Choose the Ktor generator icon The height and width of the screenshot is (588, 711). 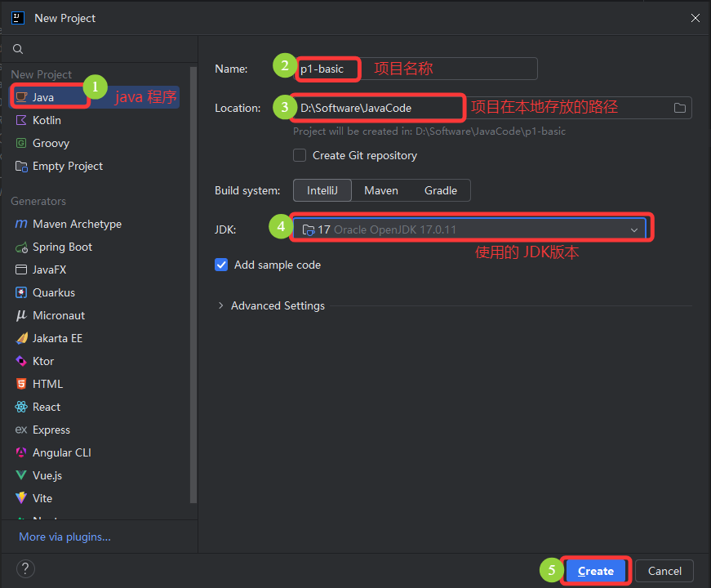coord(21,361)
